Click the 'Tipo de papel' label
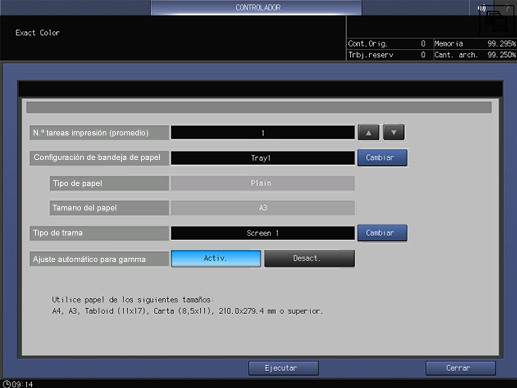The height and width of the screenshot is (388, 517). (109, 183)
